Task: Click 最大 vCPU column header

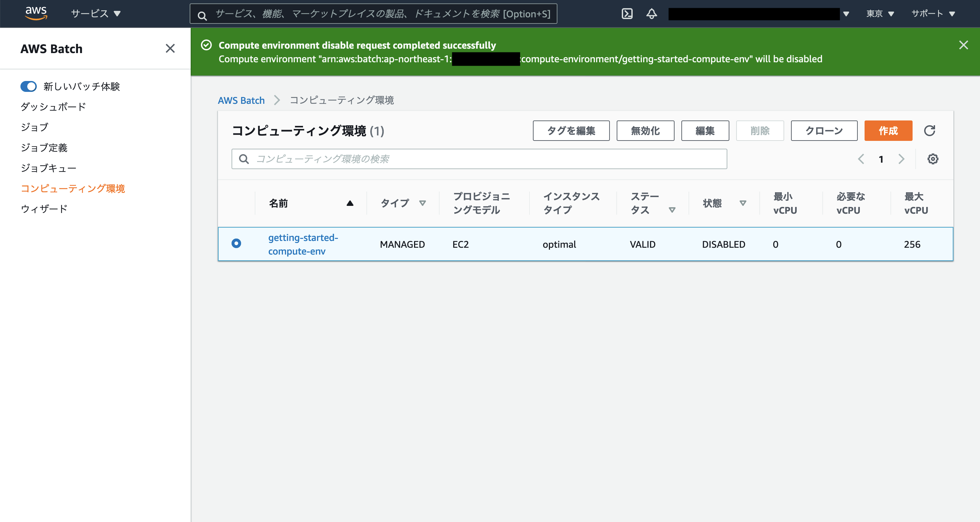Action: point(916,203)
